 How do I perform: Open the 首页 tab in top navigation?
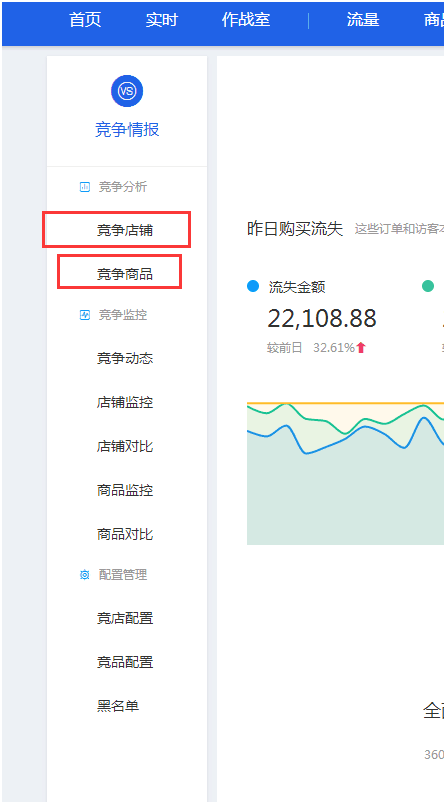click(x=85, y=20)
